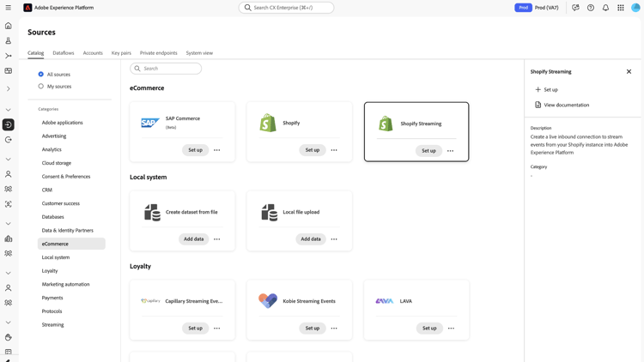Select the Analytics category
644x362 pixels.
[x=52, y=150]
